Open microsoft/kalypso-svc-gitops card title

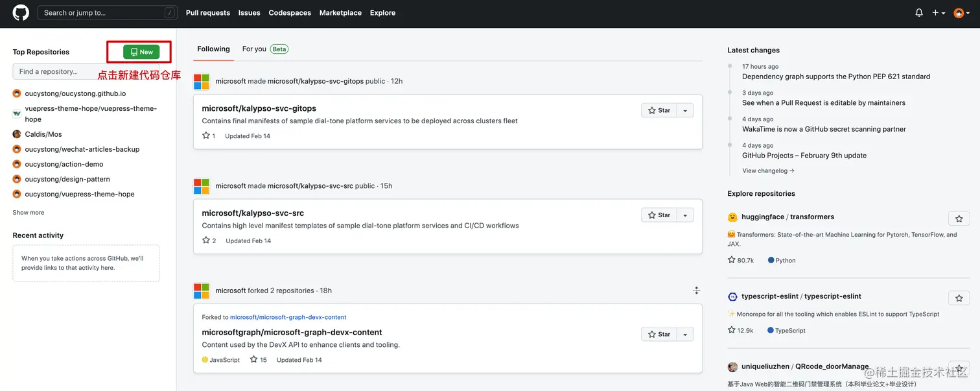259,108
